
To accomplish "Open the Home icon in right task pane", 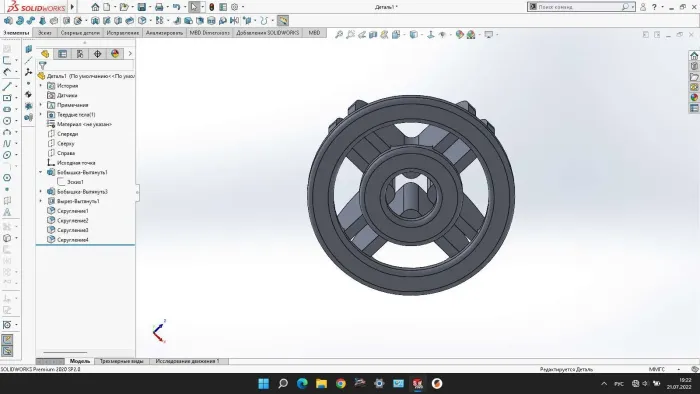I will (x=694, y=56).
